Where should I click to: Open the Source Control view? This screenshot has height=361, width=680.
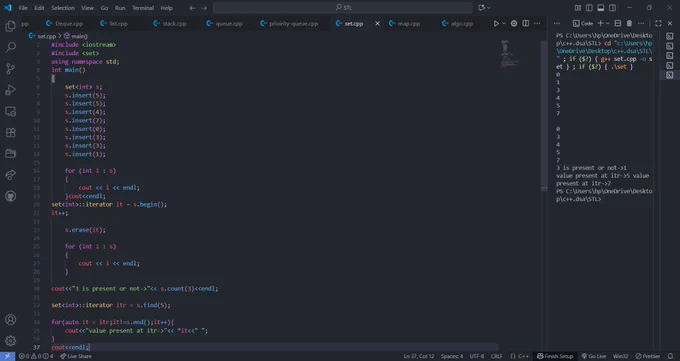(x=10, y=68)
